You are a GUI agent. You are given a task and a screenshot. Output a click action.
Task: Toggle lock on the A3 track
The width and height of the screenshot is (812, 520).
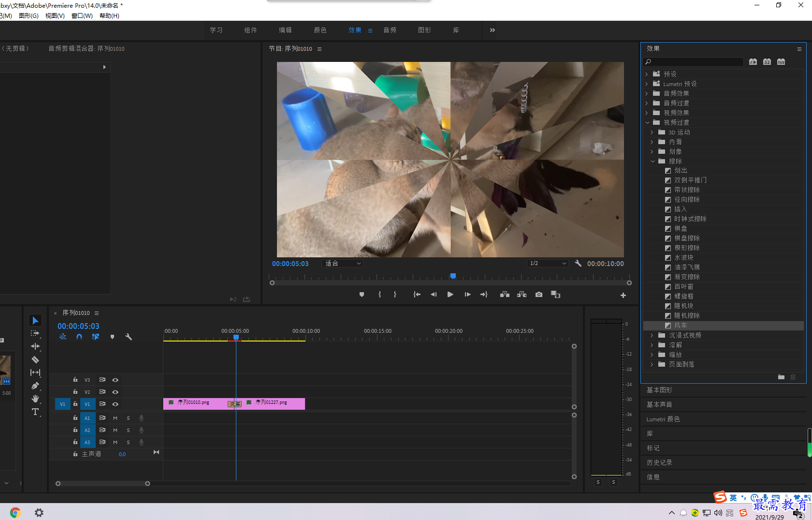(75, 442)
